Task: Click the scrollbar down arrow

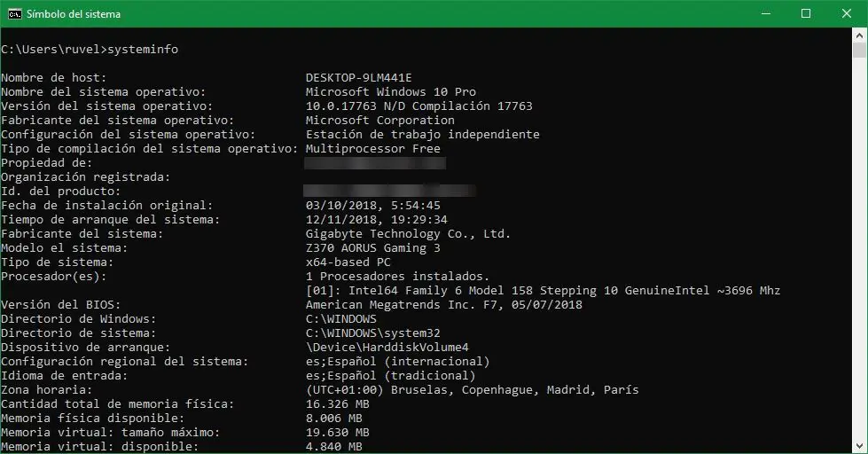Action: pyautogui.click(x=860, y=446)
